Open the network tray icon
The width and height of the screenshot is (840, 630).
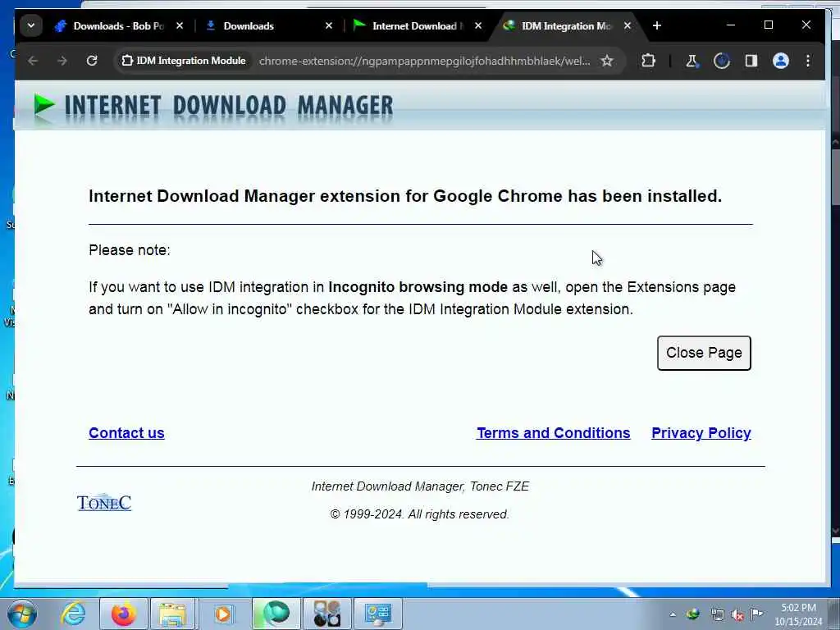(x=717, y=615)
